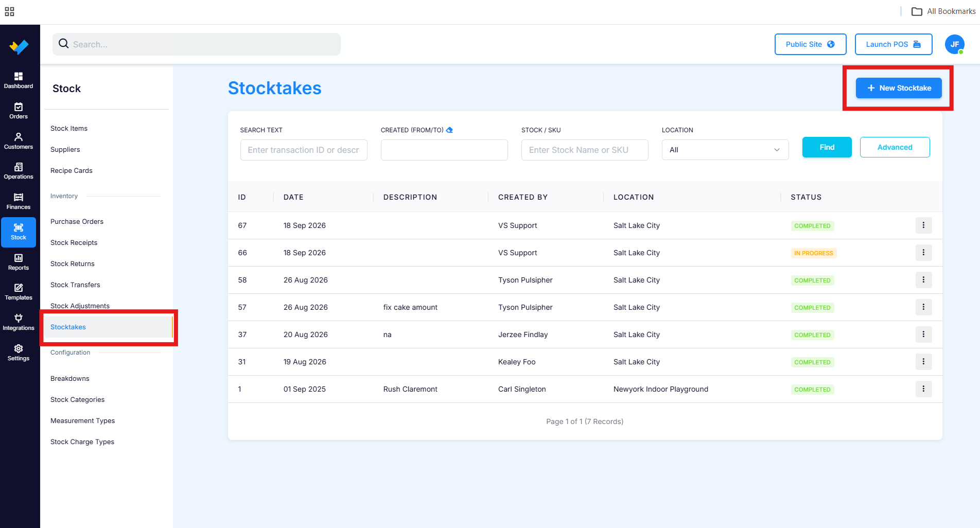
Task: Click the Find button
Action: [827, 147]
